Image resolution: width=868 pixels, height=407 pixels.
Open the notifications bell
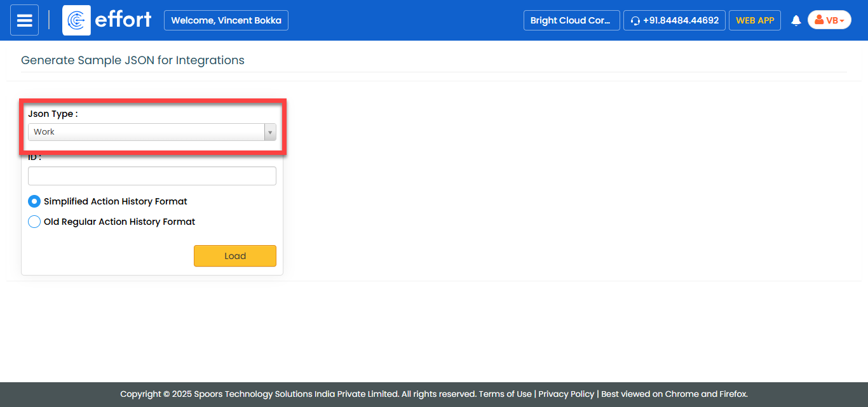(796, 20)
